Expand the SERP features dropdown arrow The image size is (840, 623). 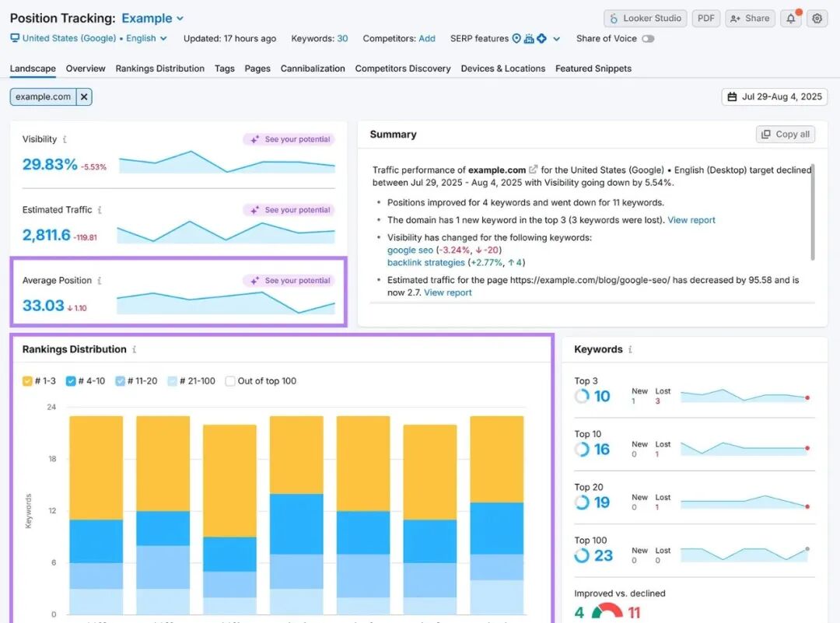[x=557, y=39]
